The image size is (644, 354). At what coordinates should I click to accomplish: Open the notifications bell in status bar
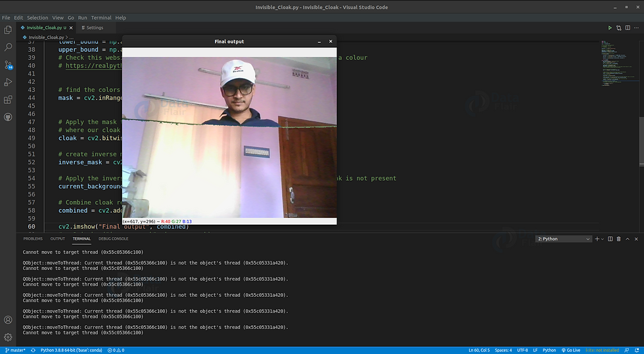tap(637, 350)
